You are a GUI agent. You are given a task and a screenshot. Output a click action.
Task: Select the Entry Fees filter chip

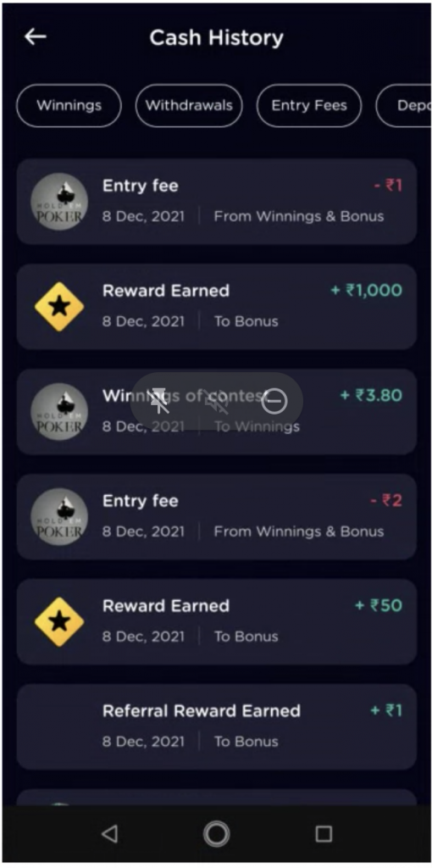click(309, 106)
